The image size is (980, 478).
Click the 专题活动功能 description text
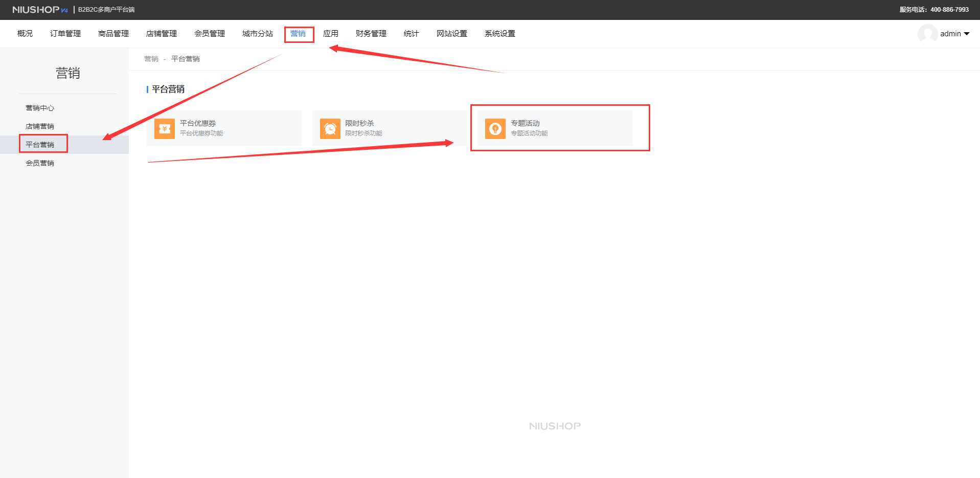[529, 133]
